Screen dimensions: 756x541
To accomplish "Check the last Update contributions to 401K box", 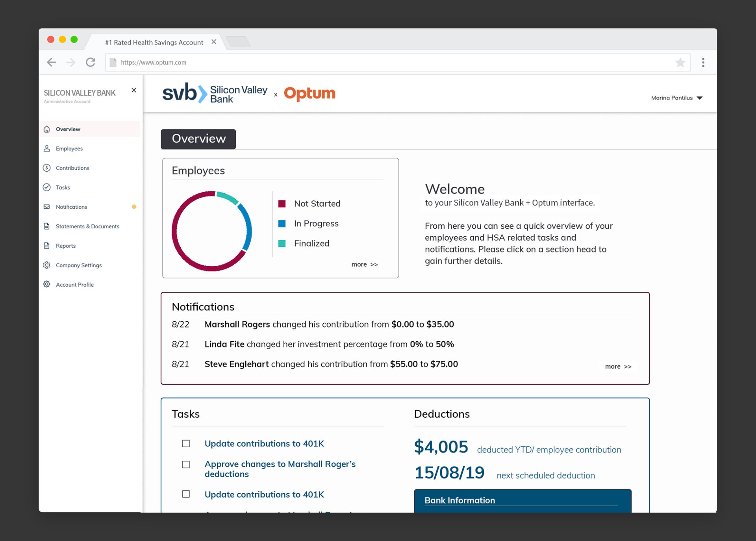I will pos(186,494).
